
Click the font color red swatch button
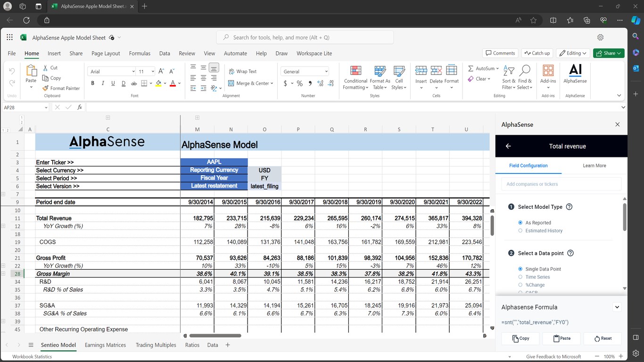click(173, 83)
